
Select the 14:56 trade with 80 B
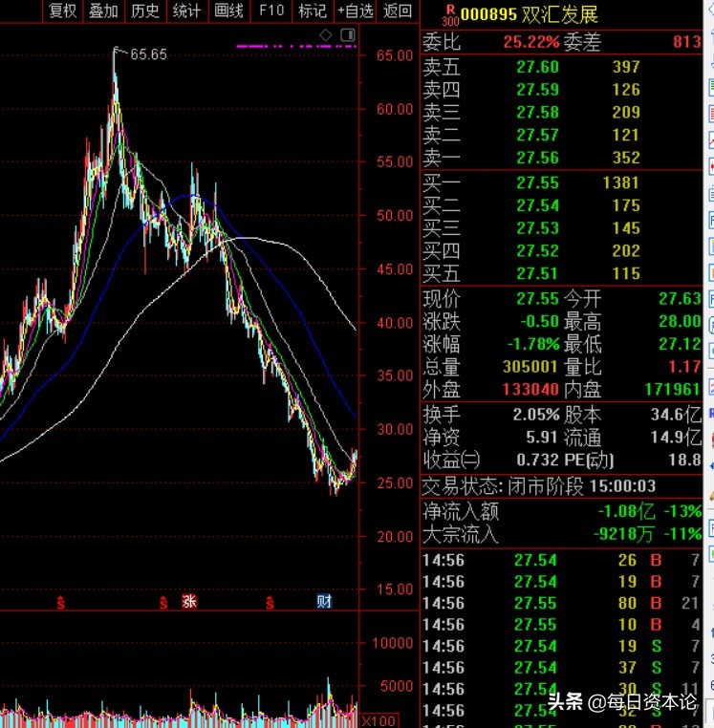(561, 603)
